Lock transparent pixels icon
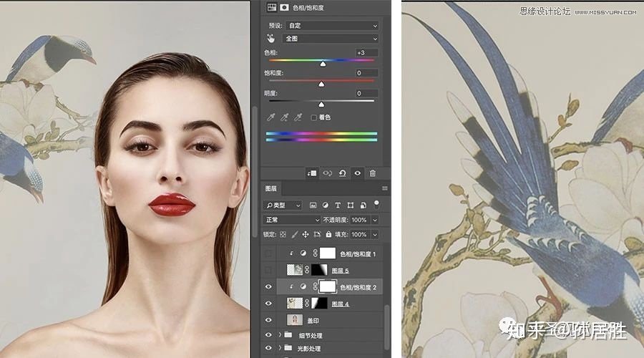This screenshot has height=358, width=644. [x=283, y=234]
